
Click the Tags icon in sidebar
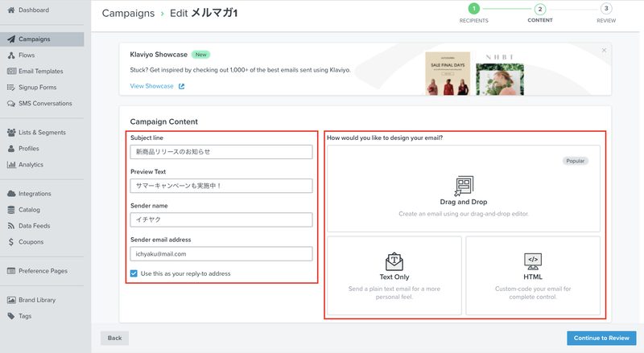point(11,316)
